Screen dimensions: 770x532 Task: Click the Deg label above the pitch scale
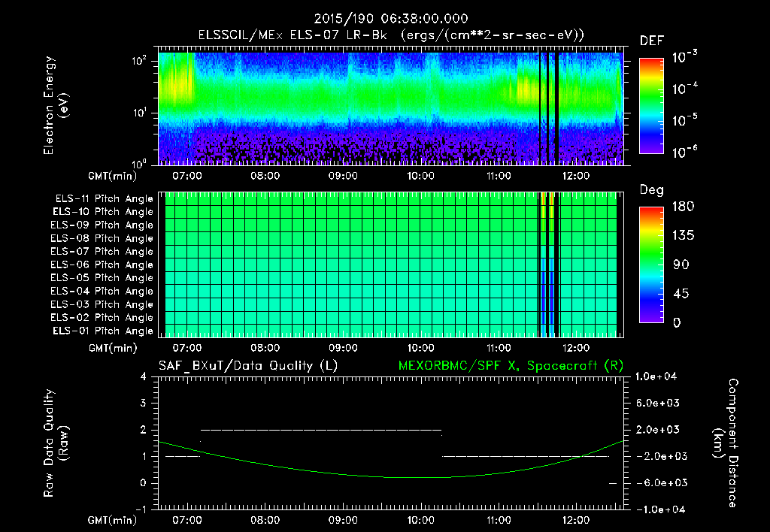[652, 190]
